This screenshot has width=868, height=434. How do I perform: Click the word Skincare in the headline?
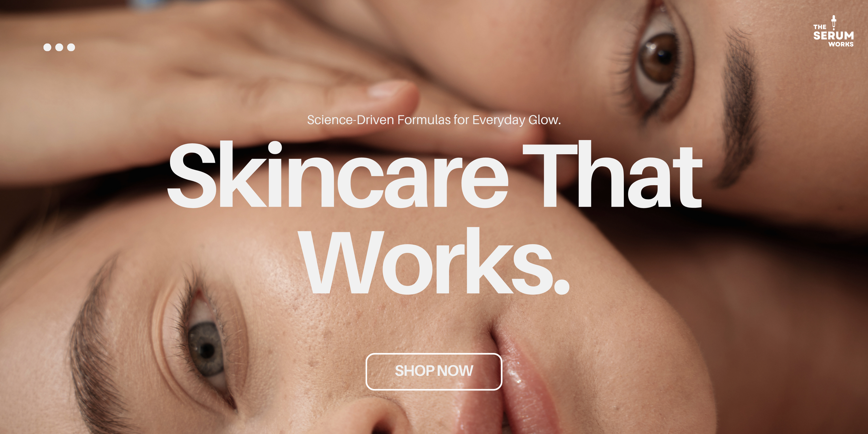coord(338,175)
